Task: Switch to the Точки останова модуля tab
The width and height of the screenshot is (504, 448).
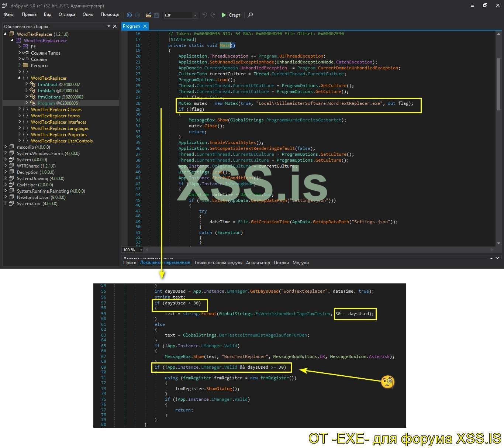Action: point(218,263)
